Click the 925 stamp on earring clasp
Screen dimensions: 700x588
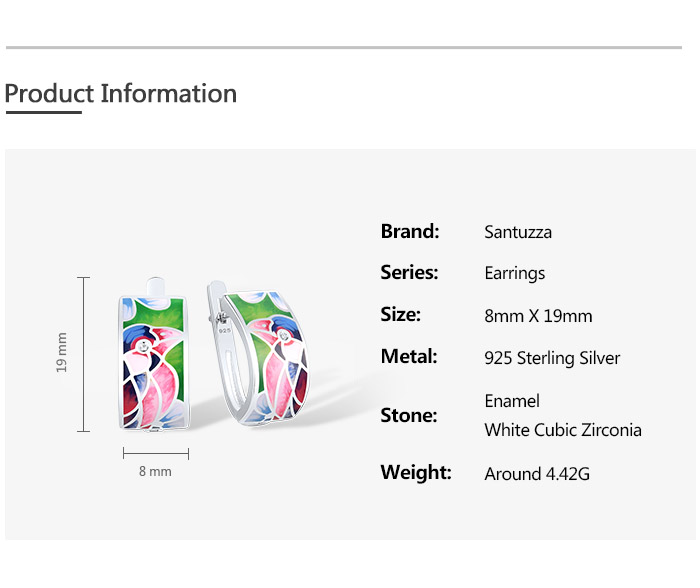(224, 328)
